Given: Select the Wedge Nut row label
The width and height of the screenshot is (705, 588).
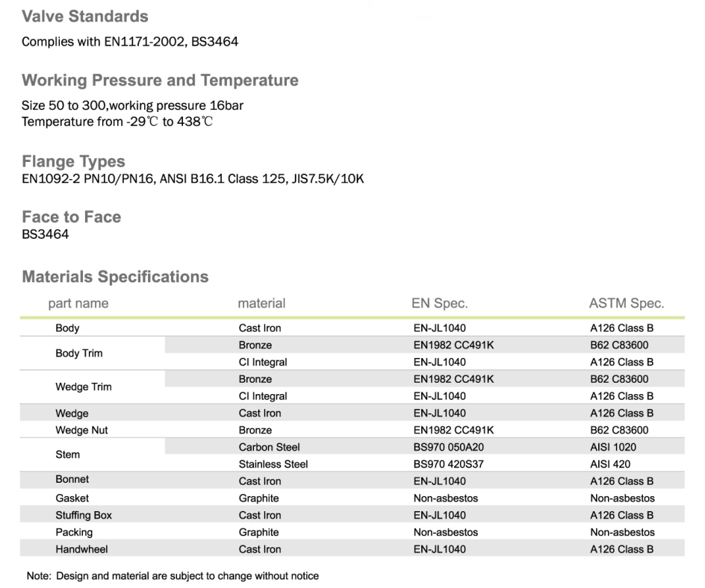Looking at the screenshot, I should pos(81,431).
